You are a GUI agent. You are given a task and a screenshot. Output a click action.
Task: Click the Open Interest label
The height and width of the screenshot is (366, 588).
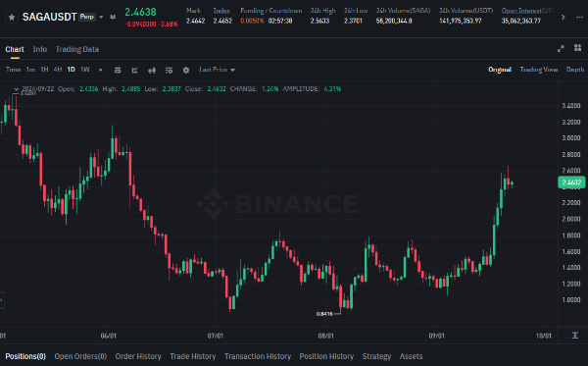(x=528, y=11)
